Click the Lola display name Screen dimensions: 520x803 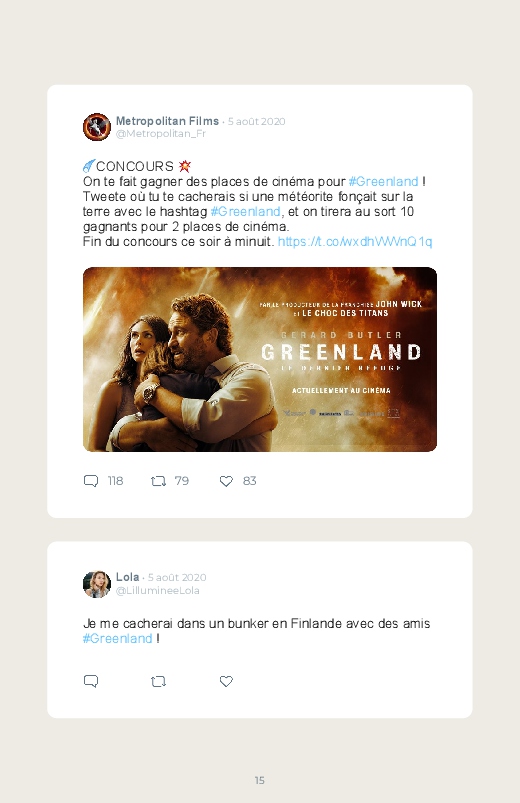click(x=127, y=577)
